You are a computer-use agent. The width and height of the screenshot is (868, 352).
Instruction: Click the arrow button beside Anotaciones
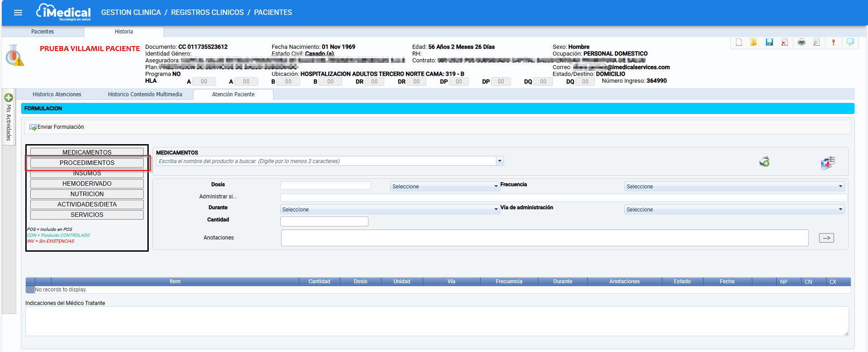(x=826, y=238)
